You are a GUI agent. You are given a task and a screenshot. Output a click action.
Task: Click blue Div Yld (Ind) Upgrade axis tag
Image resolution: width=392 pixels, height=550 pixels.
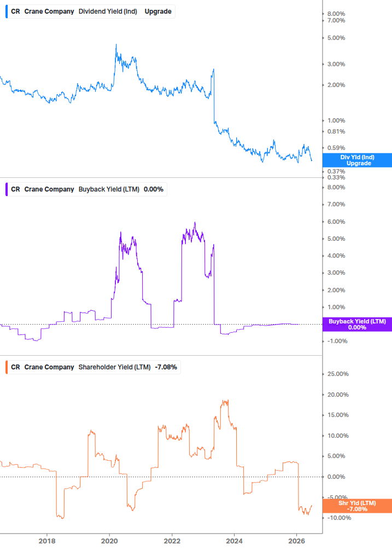tap(357, 160)
